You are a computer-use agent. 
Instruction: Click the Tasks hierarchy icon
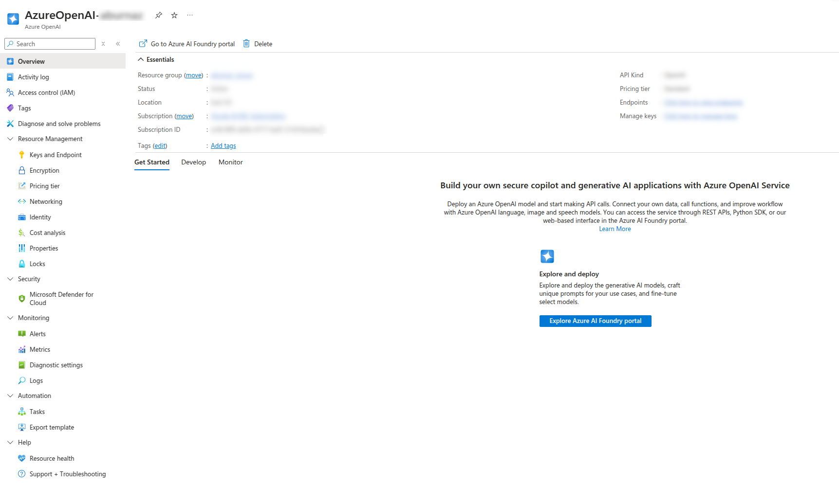(22, 412)
